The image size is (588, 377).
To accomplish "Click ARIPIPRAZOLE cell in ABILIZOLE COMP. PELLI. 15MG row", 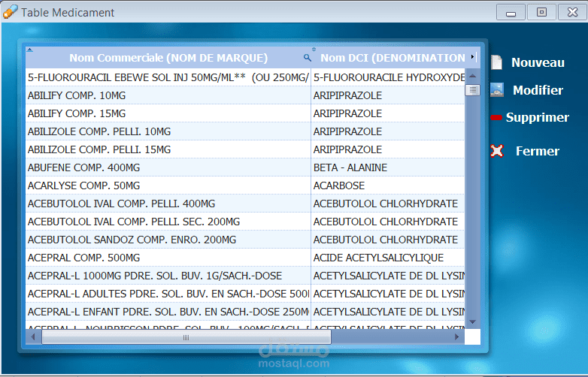I will 388,149.
